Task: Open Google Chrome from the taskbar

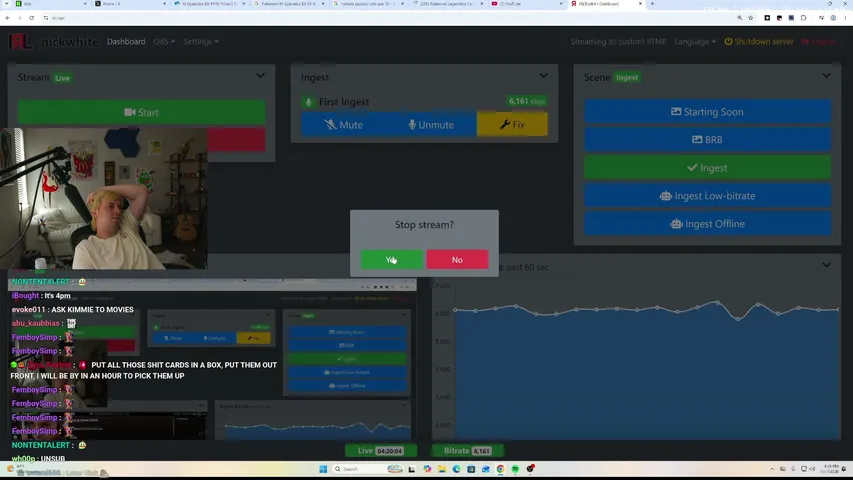Action: point(500,469)
